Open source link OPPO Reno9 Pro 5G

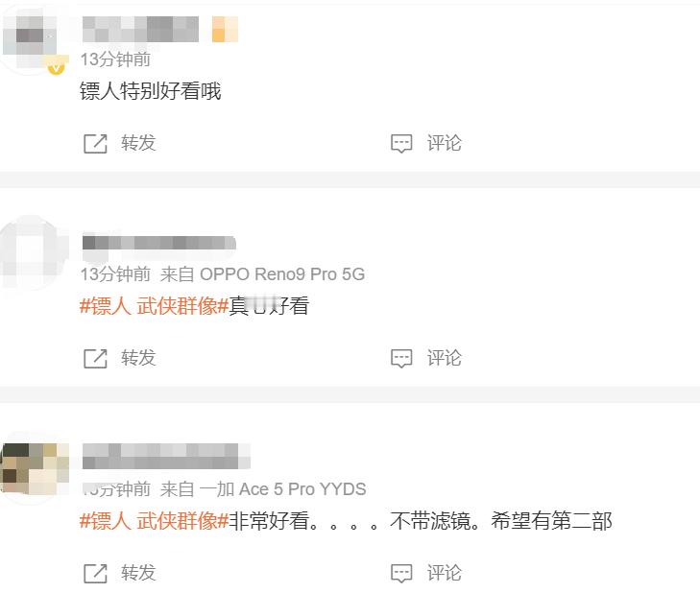click(x=282, y=274)
